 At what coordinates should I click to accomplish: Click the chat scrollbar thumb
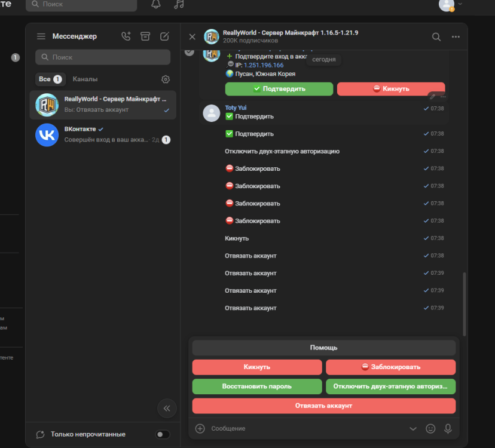coord(465,304)
